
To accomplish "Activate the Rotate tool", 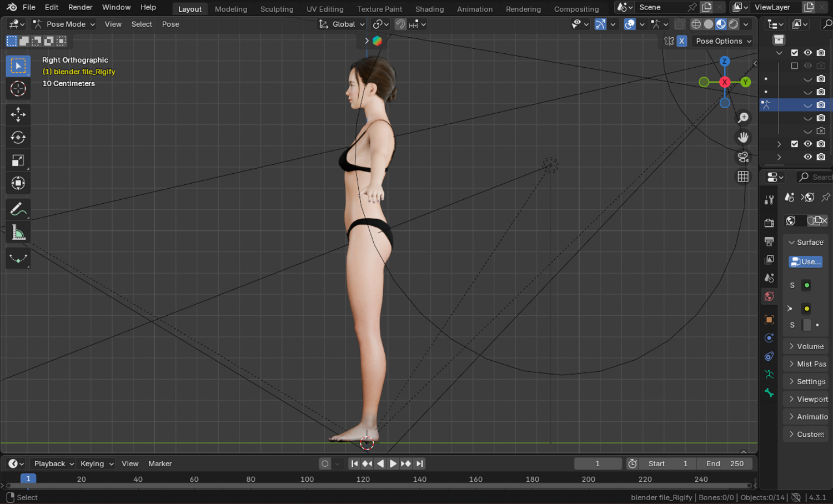I will pyautogui.click(x=18, y=137).
